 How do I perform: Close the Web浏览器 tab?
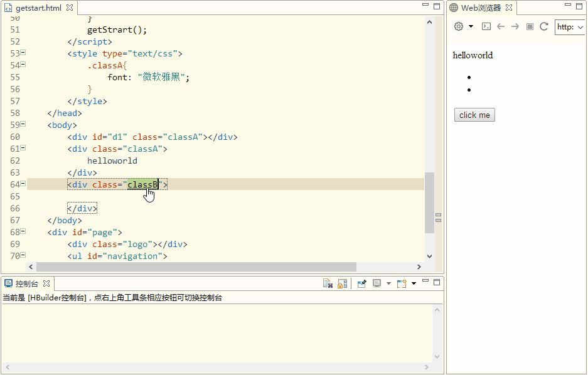[509, 8]
